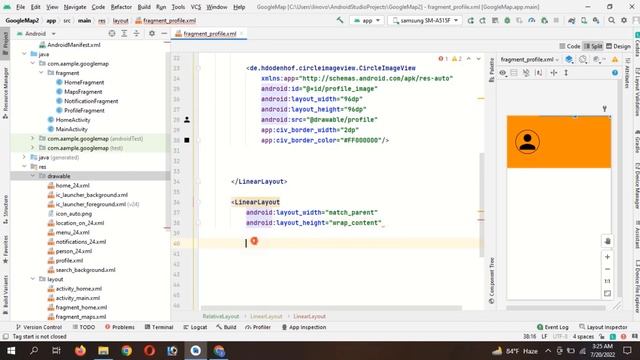Open the Android project view dropdown
Screen dimensions: 640x360
[36, 33]
